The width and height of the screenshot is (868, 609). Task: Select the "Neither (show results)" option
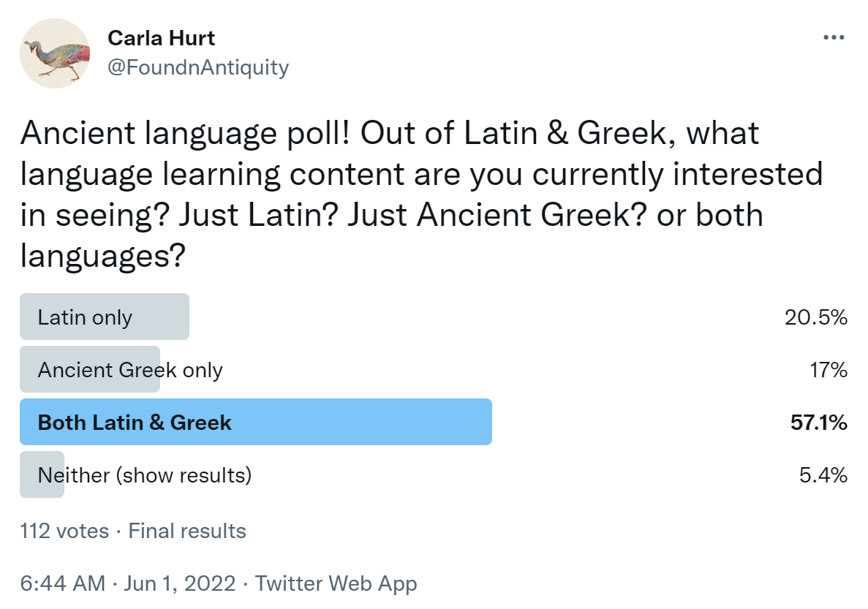point(145,475)
